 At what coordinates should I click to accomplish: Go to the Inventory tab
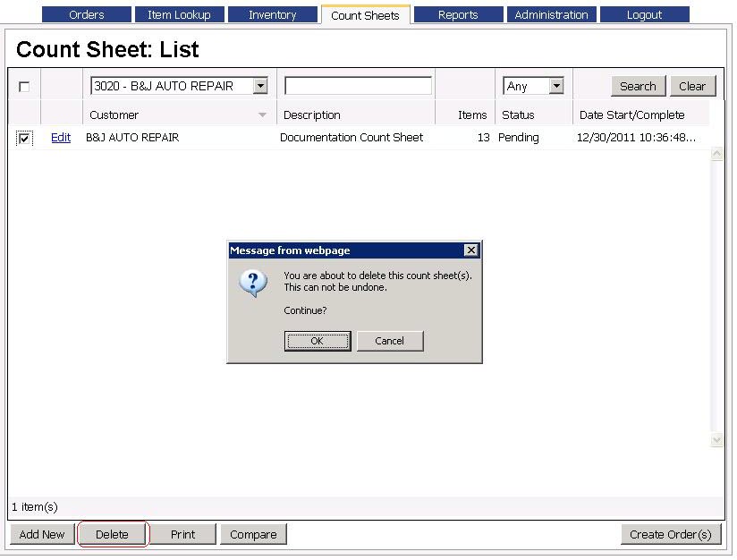272,14
